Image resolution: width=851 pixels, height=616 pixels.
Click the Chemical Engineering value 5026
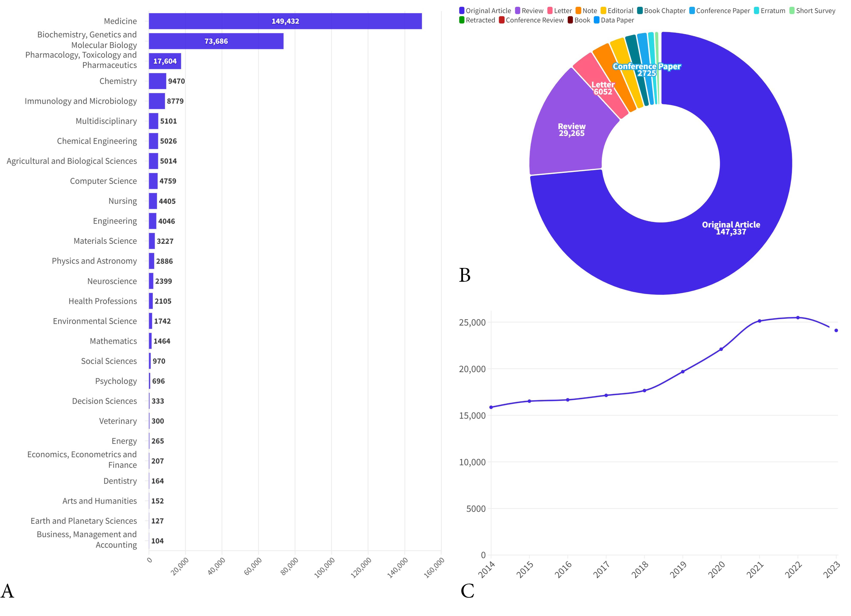click(168, 141)
